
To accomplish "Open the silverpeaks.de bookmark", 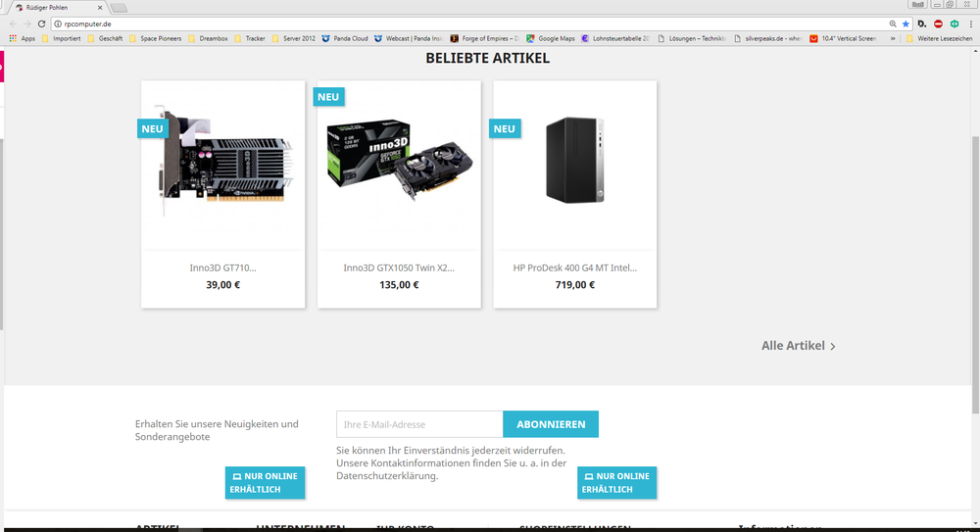I will 768,38.
